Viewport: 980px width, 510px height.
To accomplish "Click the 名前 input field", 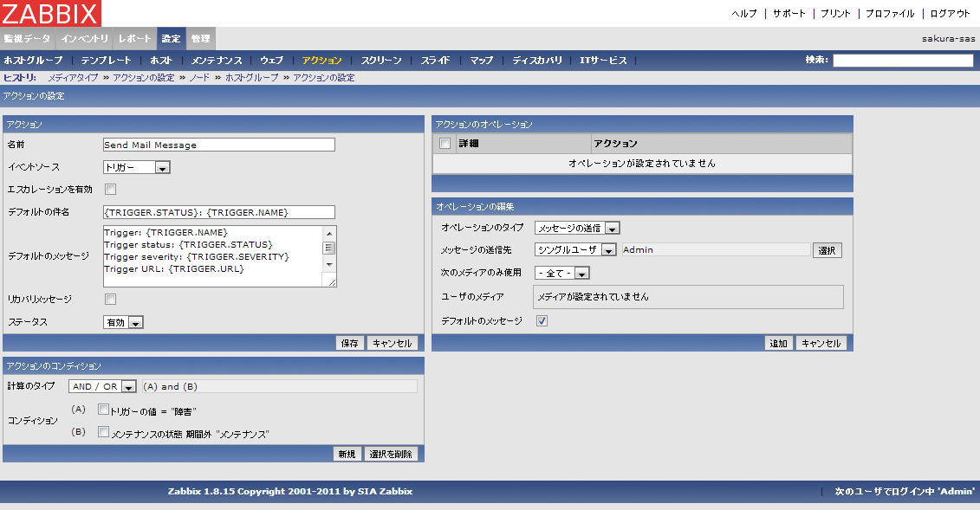I will 218,145.
